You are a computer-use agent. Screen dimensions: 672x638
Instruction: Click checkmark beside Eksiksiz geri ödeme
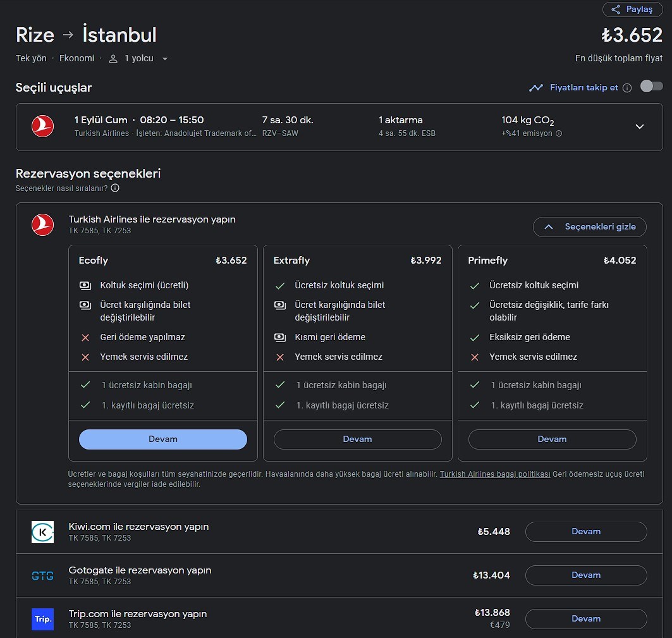474,338
